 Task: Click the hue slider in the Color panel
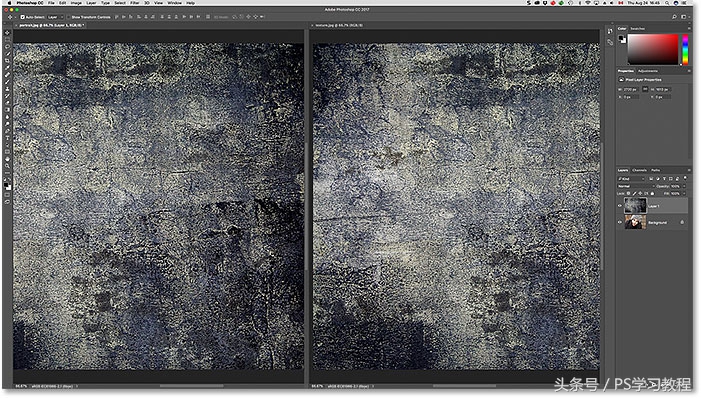pyautogui.click(x=685, y=50)
